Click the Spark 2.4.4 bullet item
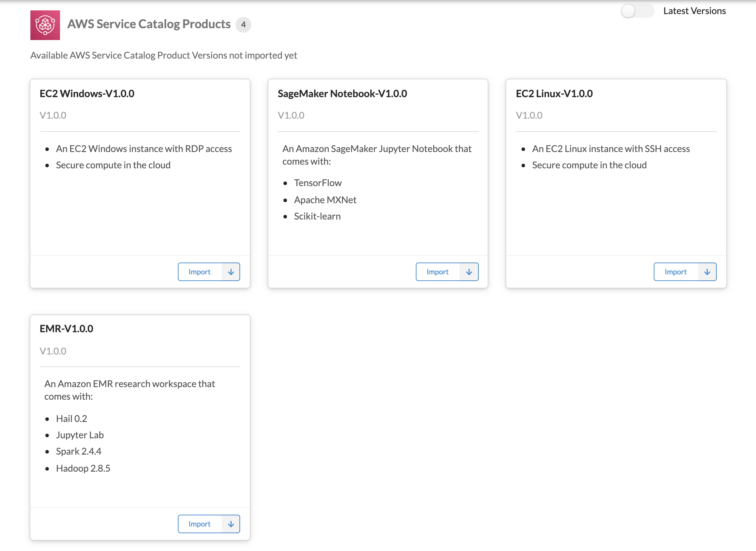The height and width of the screenshot is (551, 756). point(79,451)
